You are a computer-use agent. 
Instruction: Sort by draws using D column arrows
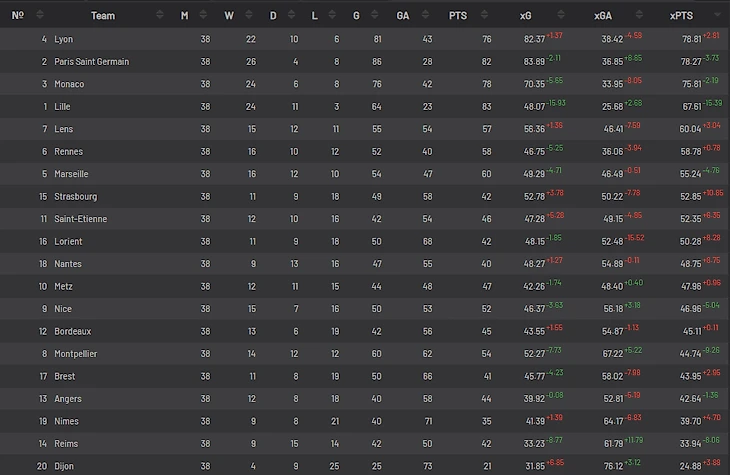point(291,15)
